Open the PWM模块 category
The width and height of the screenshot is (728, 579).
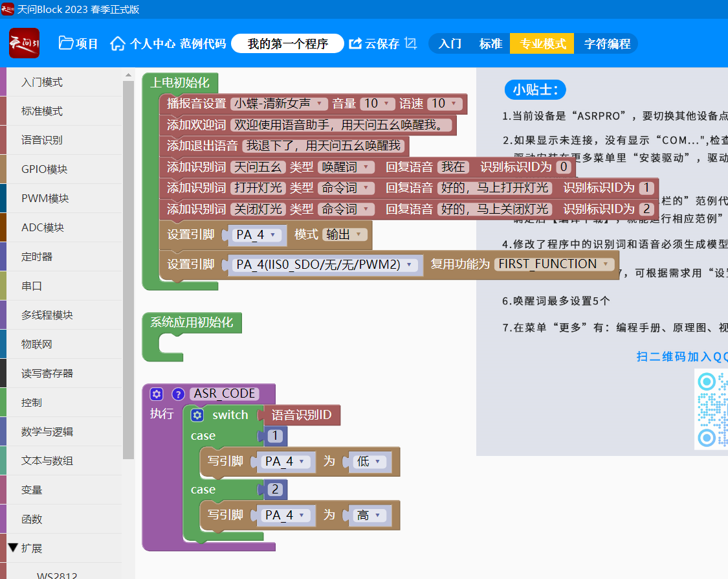64,198
